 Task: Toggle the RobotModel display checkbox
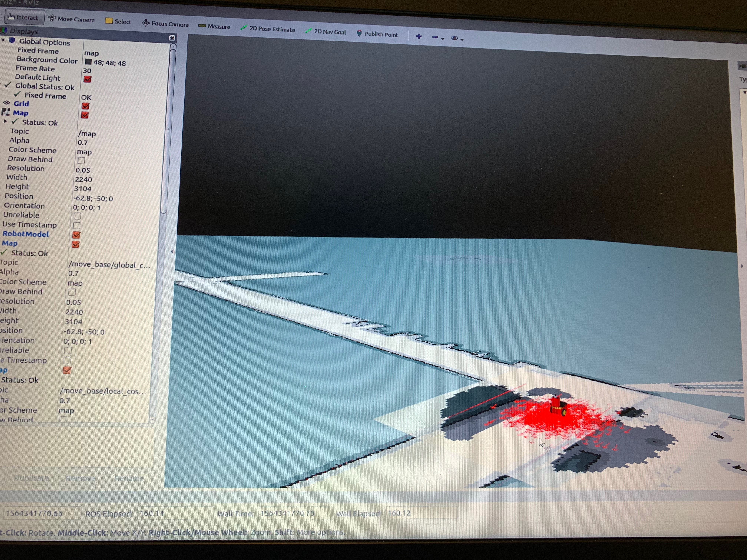point(76,235)
